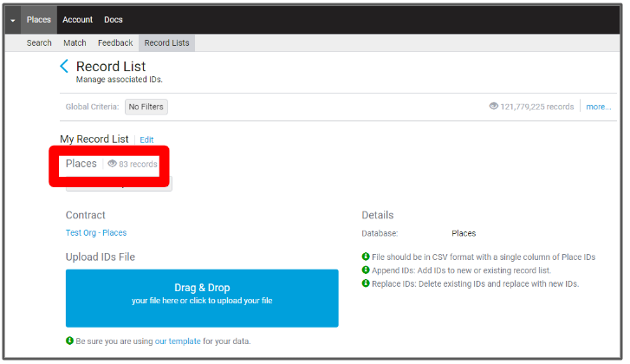Open the No Filters global criteria selector
630x364 pixels.
coord(146,107)
